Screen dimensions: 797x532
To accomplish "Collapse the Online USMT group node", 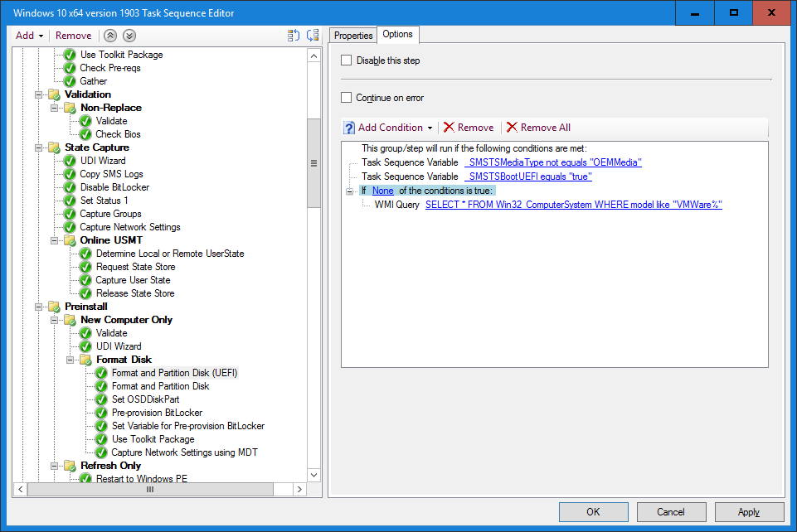I will coord(54,240).
